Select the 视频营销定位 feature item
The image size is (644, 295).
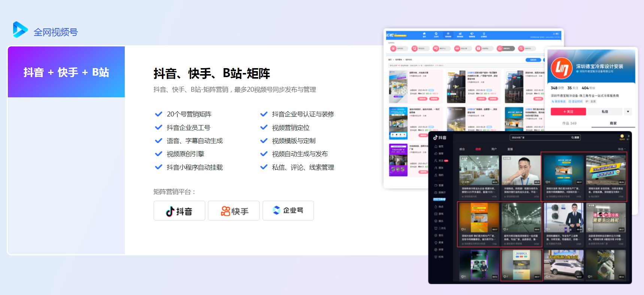285,128
